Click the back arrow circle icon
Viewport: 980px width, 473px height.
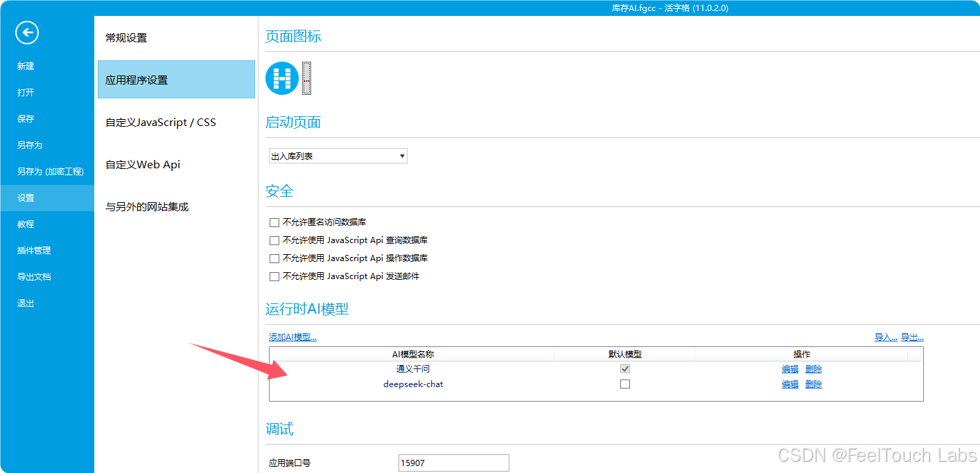(x=27, y=32)
